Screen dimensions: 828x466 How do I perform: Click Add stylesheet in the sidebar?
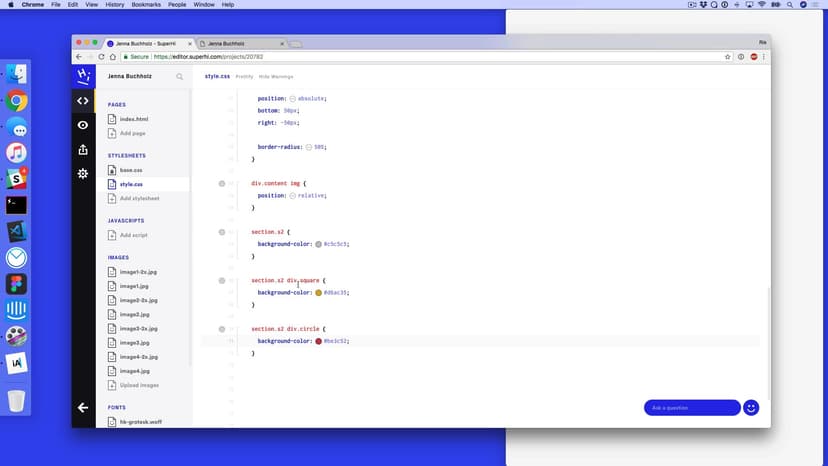pyautogui.click(x=139, y=198)
